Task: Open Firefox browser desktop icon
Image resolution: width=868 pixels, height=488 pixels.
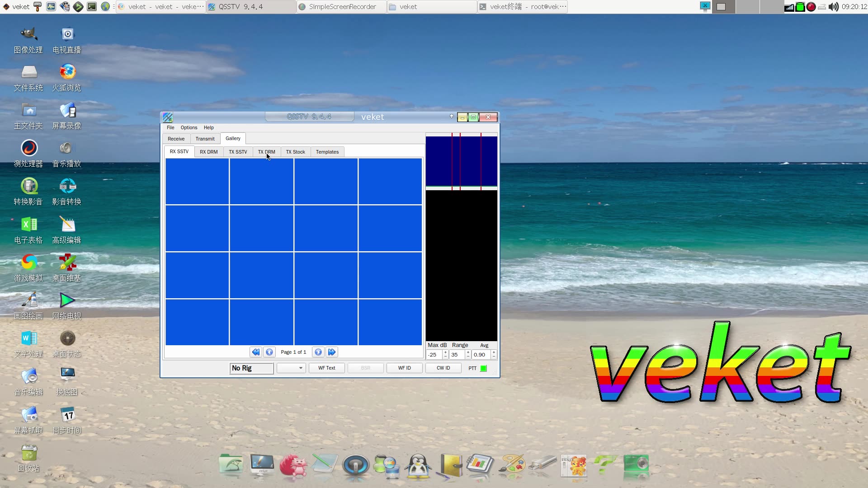Action: pyautogui.click(x=67, y=72)
